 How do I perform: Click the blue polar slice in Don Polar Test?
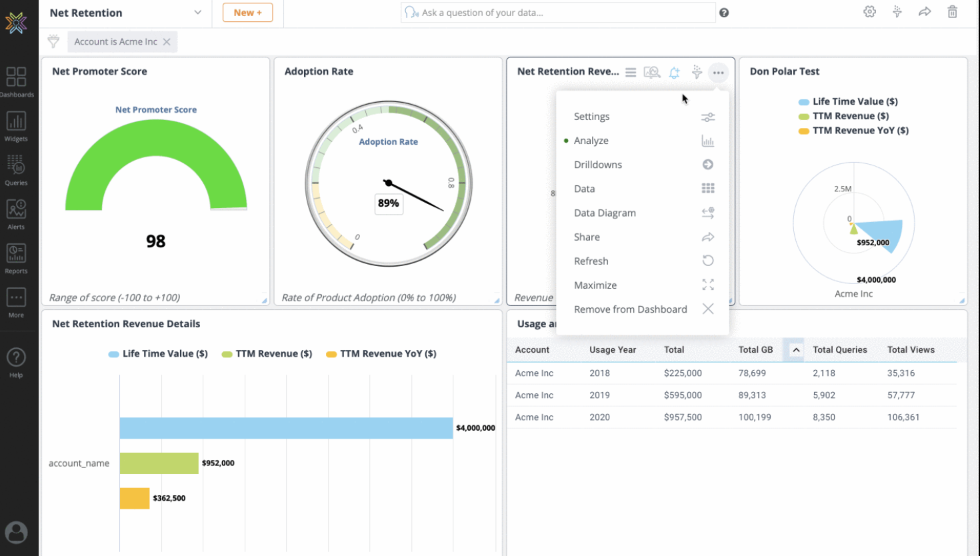[x=887, y=232]
